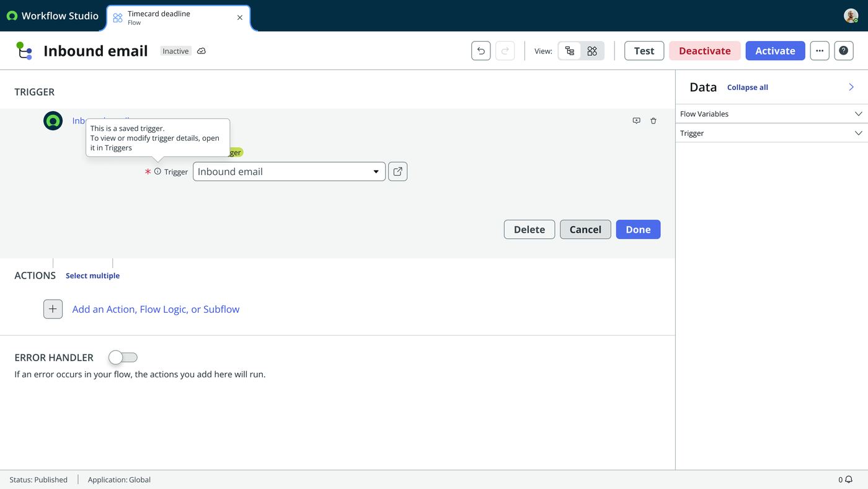Image resolution: width=868 pixels, height=489 pixels.
Task: Click the plus icon to add action
Action: [53, 309]
